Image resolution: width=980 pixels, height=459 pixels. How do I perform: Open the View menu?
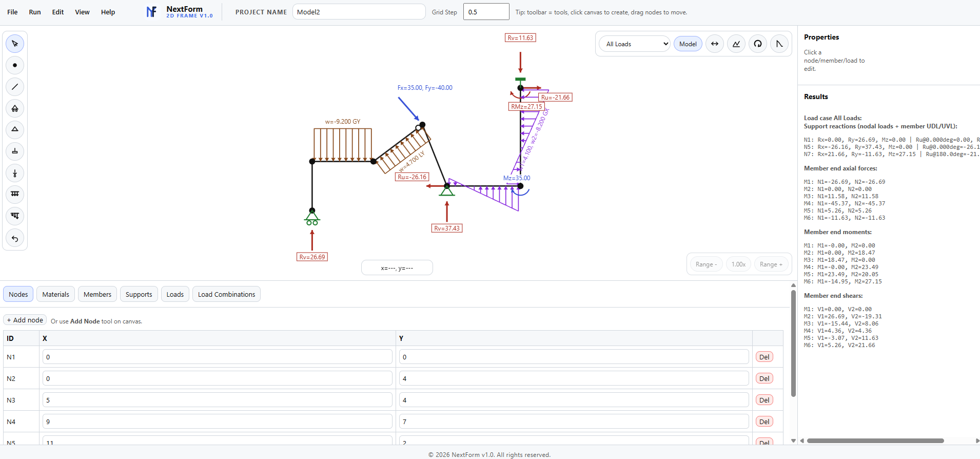click(82, 12)
